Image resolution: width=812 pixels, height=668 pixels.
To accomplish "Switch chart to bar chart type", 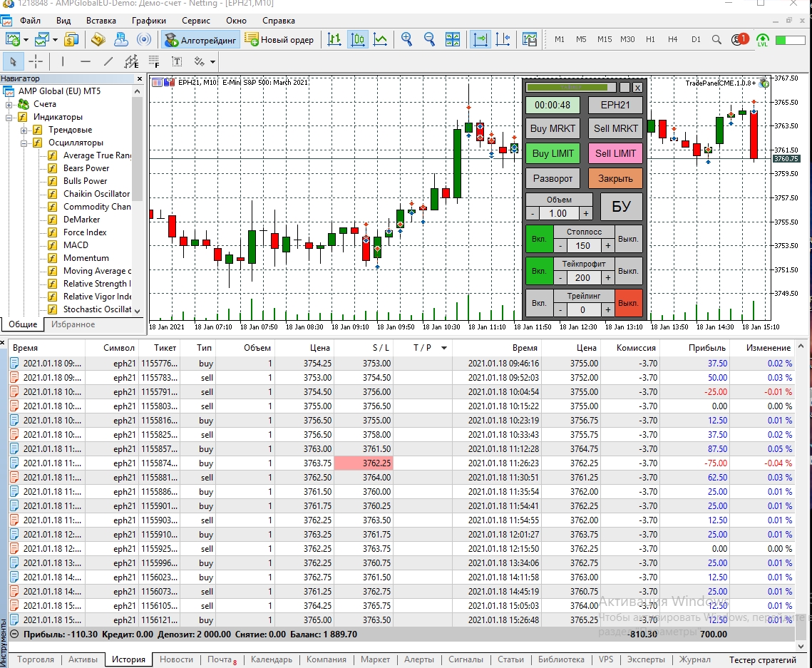I will click(x=334, y=39).
